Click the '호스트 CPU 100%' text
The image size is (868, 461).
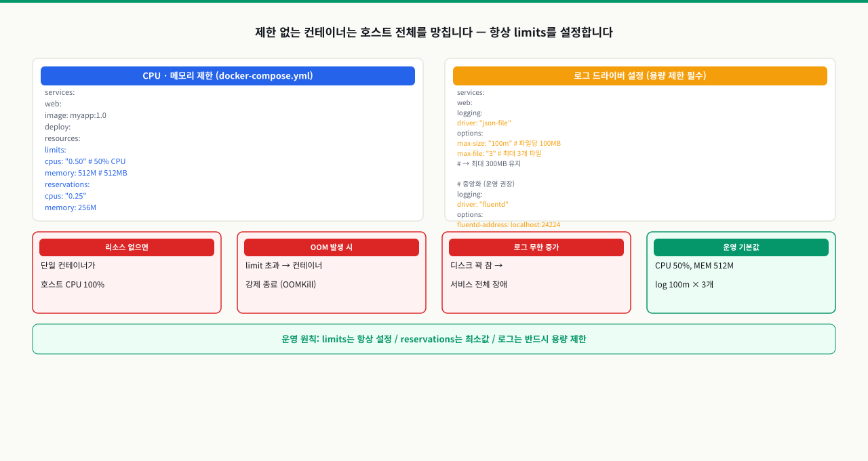73,284
